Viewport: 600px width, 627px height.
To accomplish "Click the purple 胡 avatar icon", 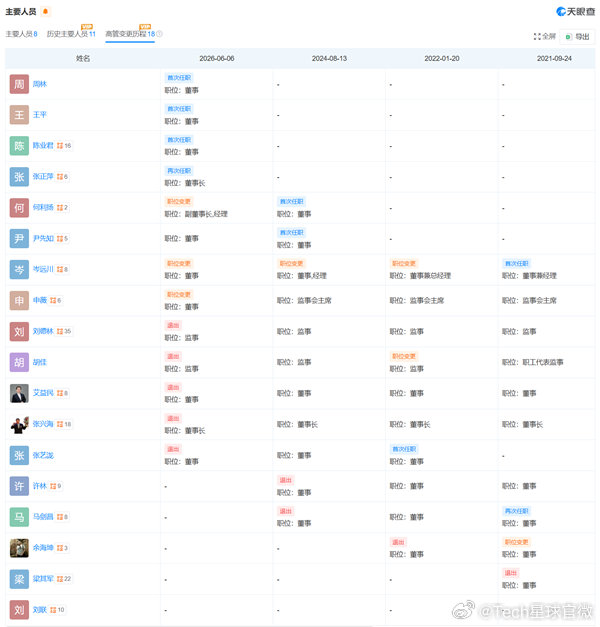I will coord(19,362).
